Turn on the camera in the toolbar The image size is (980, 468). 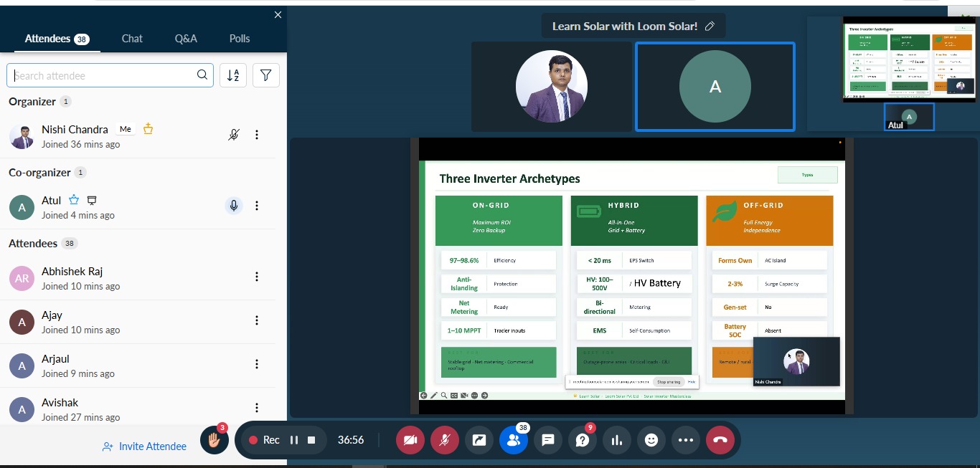pyautogui.click(x=410, y=440)
